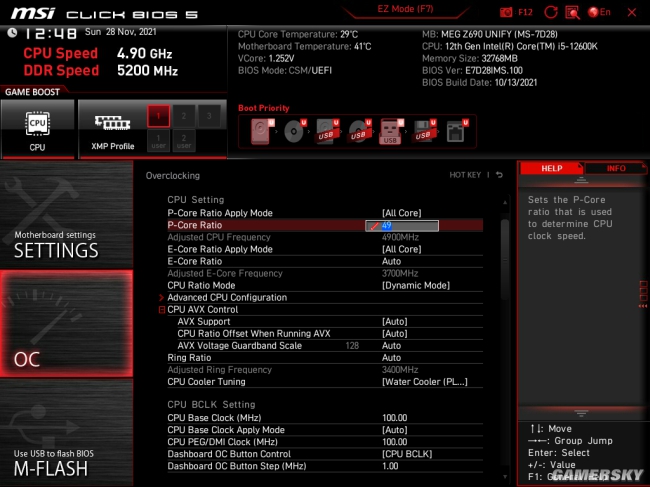
Task: Switch to EZ Mode (F7)
Action: point(405,9)
